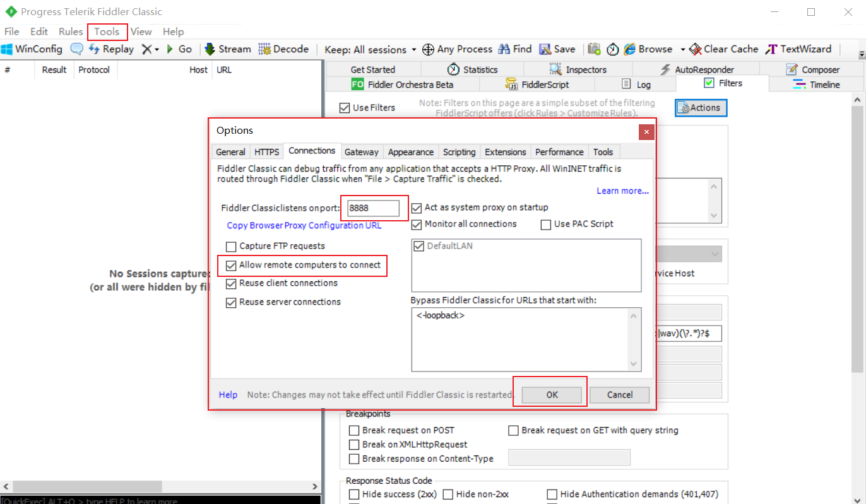This screenshot has height=504, width=866.
Task: Open the dropdown arrow beside Browse
Action: [682, 49]
